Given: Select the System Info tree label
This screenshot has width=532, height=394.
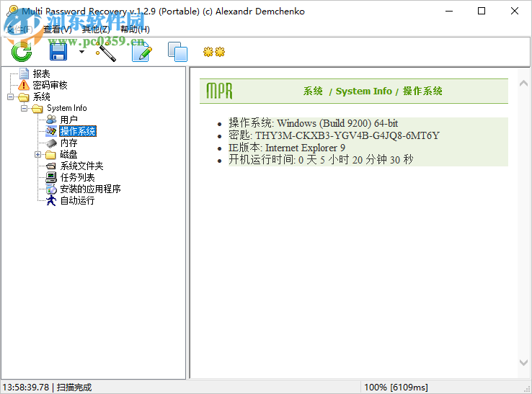Looking at the screenshot, I should [x=67, y=108].
